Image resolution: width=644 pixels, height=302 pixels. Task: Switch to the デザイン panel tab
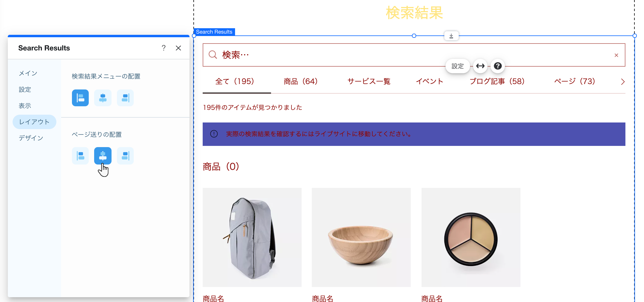point(31,138)
